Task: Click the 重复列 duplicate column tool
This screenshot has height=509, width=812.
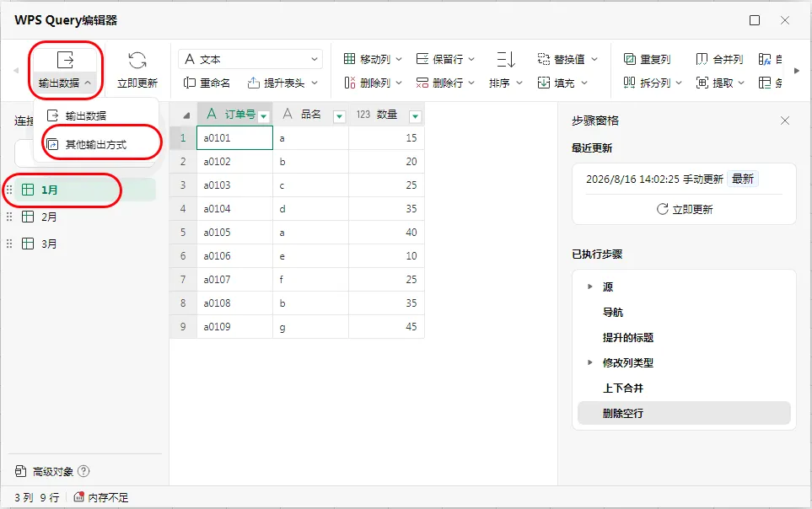Action: 648,59
